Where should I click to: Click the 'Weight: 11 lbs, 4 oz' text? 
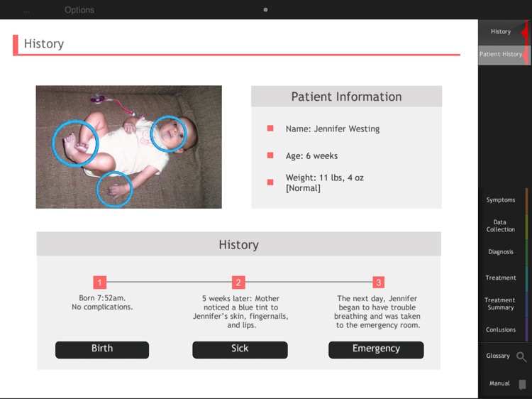[x=325, y=177]
